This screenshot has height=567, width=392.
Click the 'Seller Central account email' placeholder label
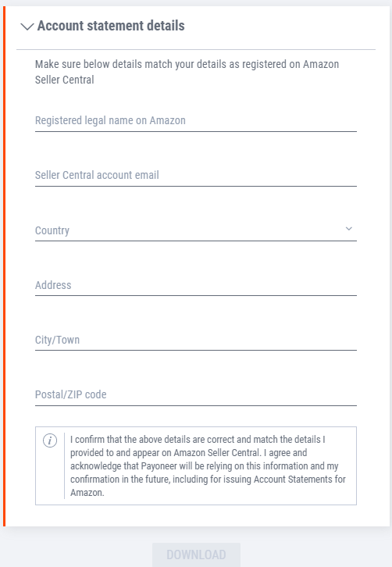(x=97, y=175)
